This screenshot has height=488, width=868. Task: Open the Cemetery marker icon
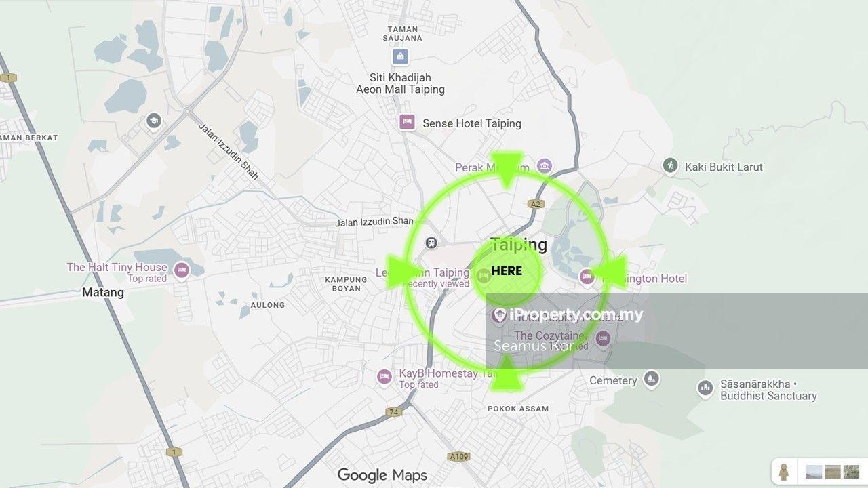coord(652,379)
